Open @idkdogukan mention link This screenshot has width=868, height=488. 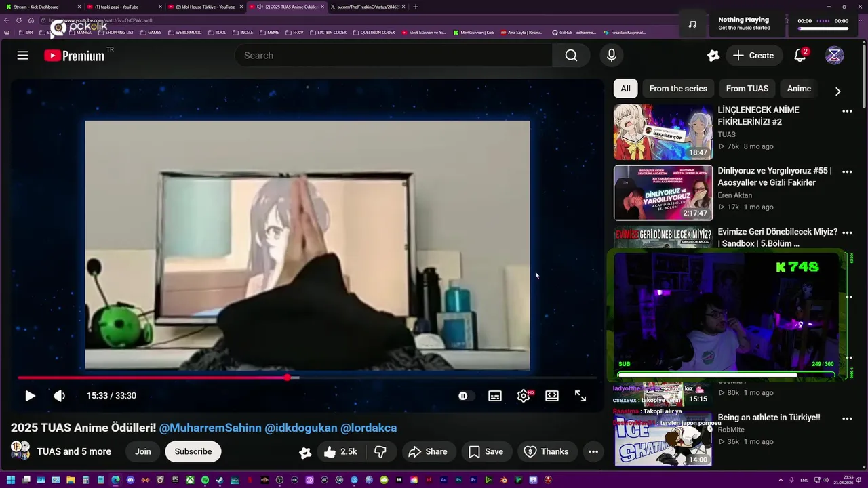click(301, 428)
